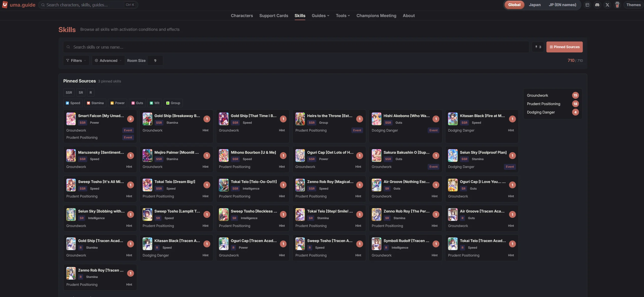Toggle the Stamina type filter
644x297 pixels.
point(95,103)
